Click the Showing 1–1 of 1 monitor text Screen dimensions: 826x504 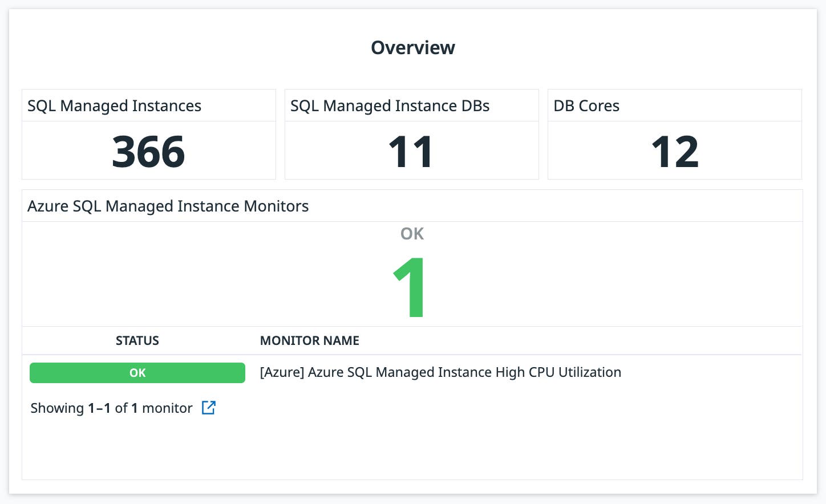click(111, 408)
